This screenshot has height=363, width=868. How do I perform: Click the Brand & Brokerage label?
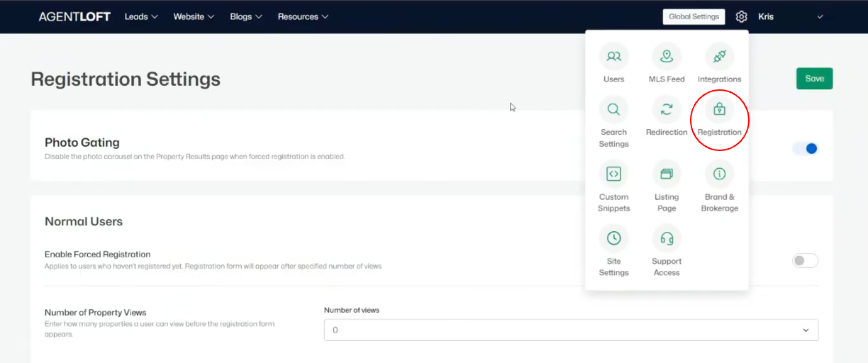coord(719,203)
